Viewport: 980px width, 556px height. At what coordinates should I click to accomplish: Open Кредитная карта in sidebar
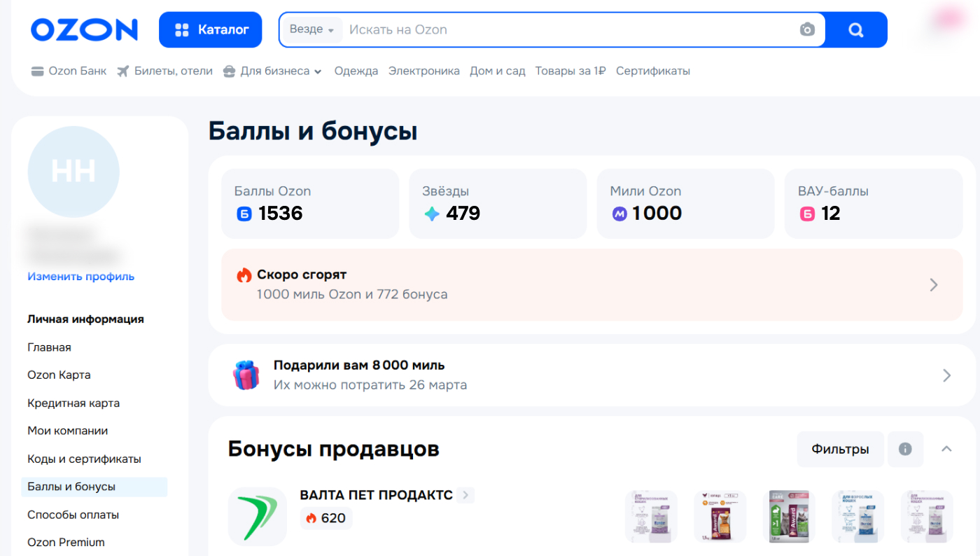click(x=73, y=403)
